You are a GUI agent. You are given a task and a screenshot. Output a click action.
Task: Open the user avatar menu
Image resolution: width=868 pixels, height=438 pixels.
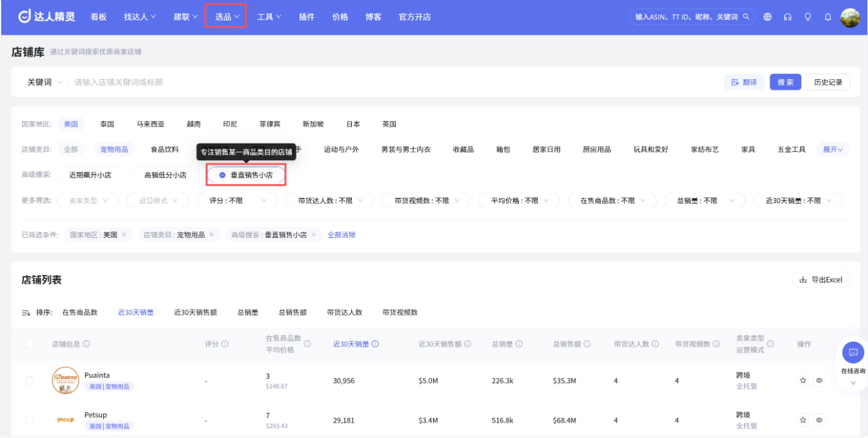(850, 17)
